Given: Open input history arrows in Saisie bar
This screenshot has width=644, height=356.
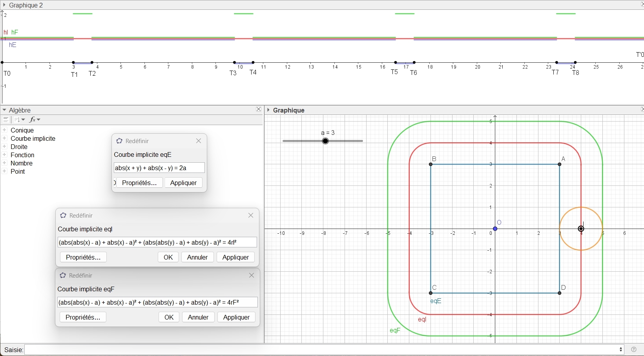Looking at the screenshot, I should pyautogui.click(x=621, y=349).
